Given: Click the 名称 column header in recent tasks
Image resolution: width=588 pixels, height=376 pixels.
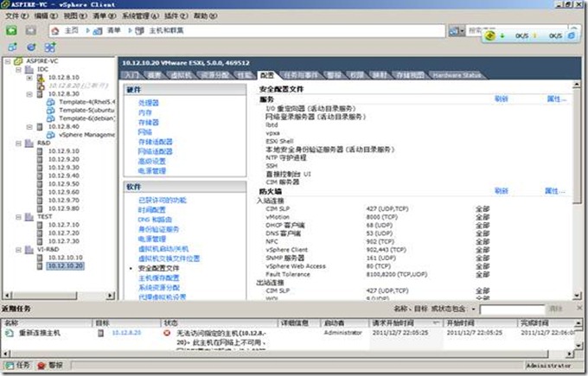Looking at the screenshot, I should pyautogui.click(x=47, y=322).
